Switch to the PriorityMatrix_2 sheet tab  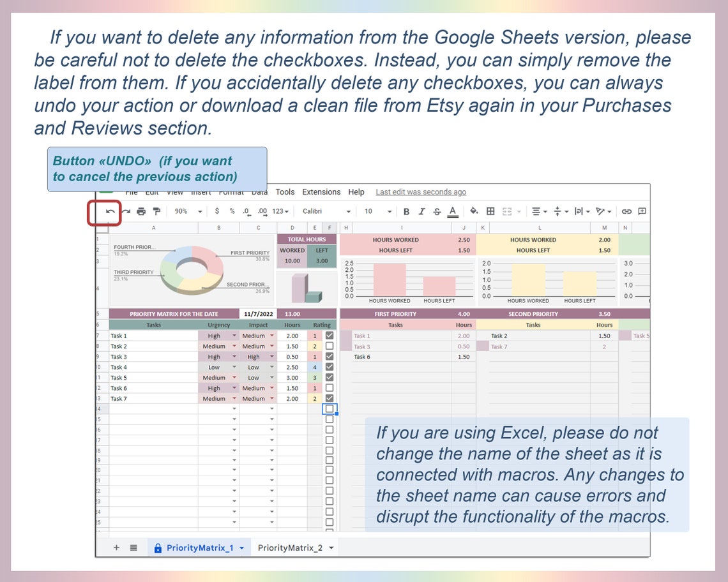click(x=291, y=548)
